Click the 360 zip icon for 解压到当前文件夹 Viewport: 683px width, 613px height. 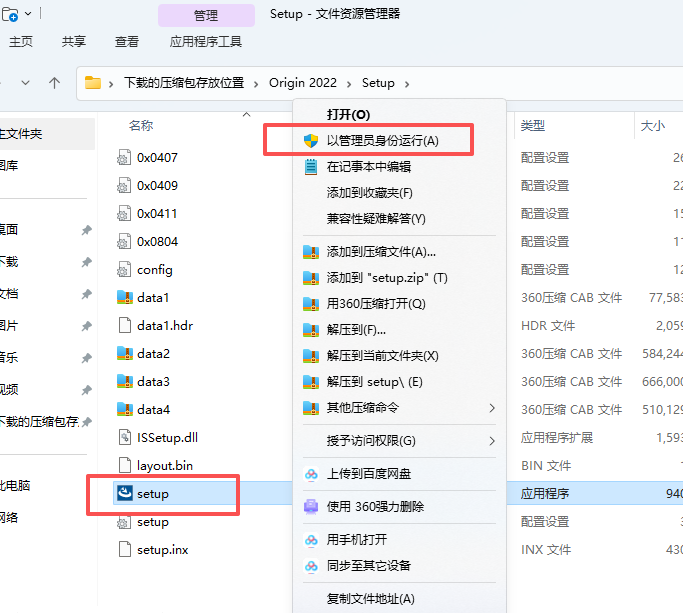(311, 356)
